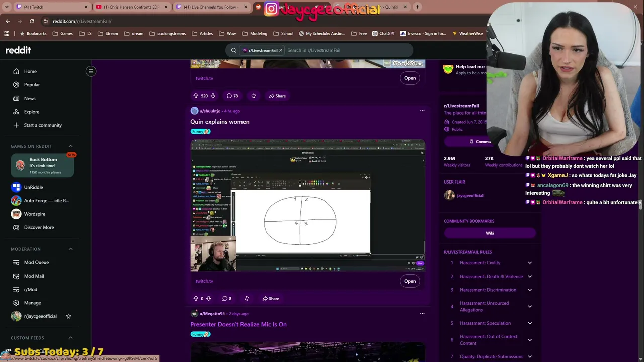This screenshot has height=362, width=644.
Task: Upvote the Quin explains women post
Action: (x=196, y=299)
